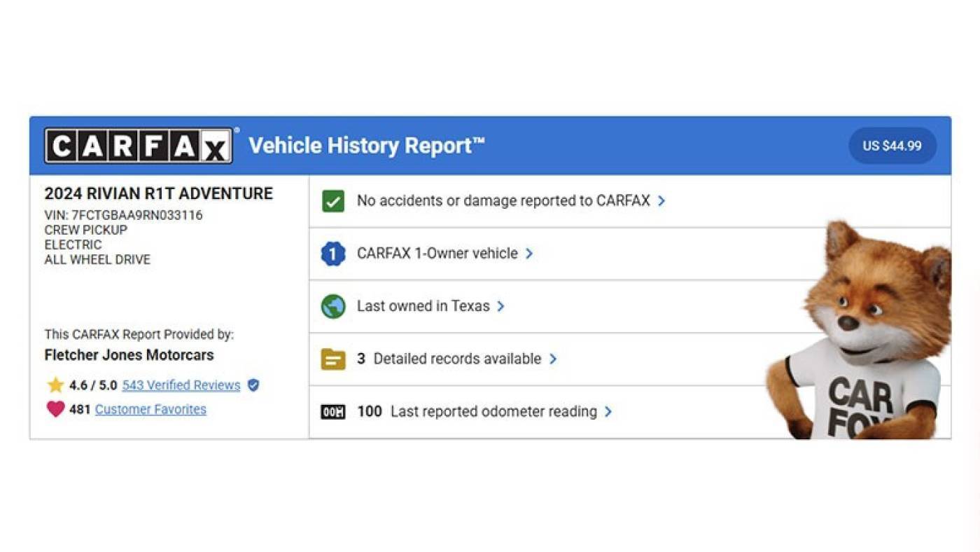Open the 543 Verified Reviews link
Image resolution: width=980 pixels, height=552 pixels.
coord(181,385)
